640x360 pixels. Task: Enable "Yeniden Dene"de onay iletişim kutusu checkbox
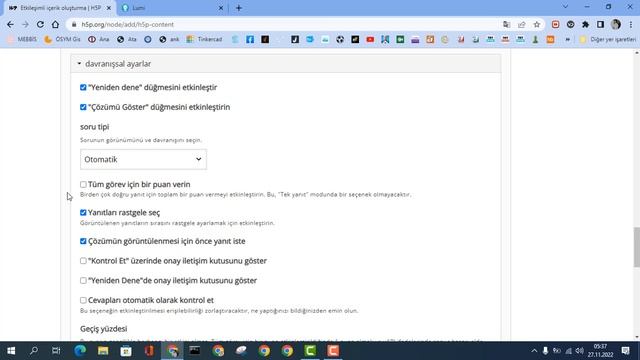click(x=83, y=280)
